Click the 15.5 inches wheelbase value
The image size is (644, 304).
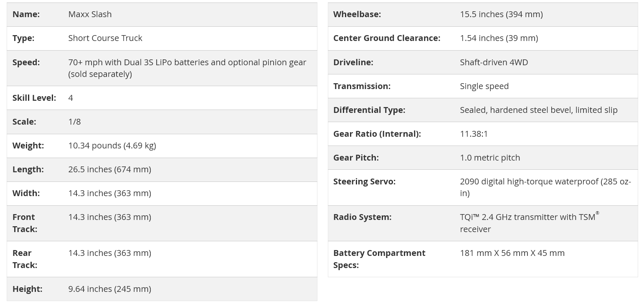pyautogui.click(x=501, y=14)
